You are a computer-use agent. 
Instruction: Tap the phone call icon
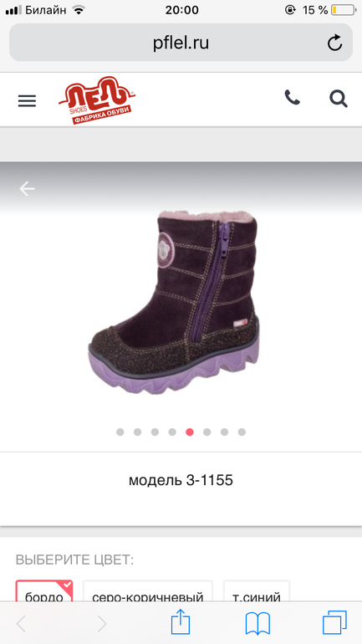[293, 98]
